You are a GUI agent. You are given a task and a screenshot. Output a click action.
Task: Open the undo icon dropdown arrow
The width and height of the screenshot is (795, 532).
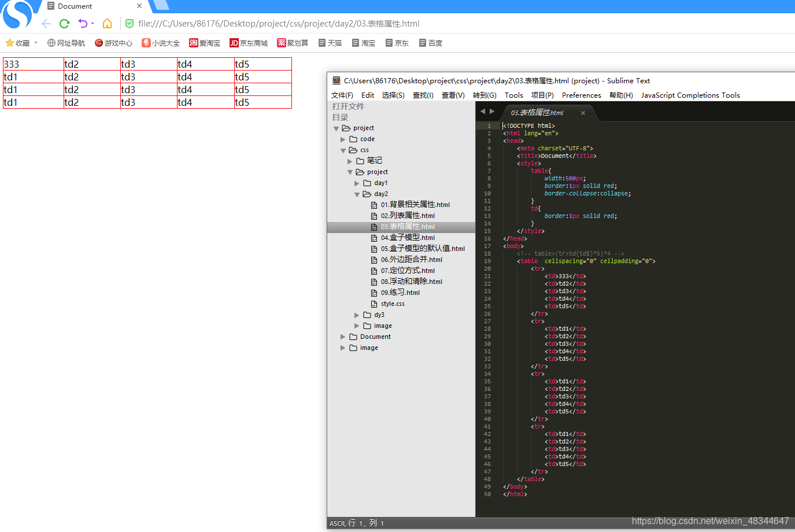click(93, 24)
